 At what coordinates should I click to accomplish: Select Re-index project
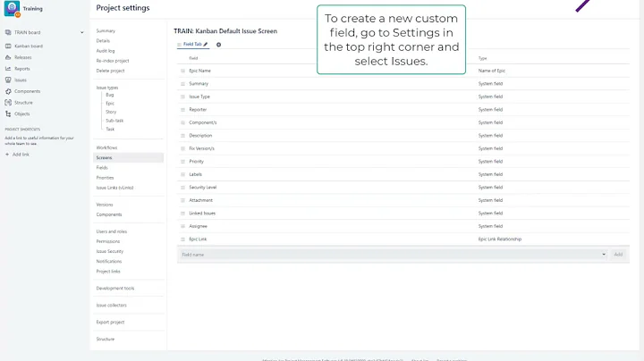tap(113, 61)
